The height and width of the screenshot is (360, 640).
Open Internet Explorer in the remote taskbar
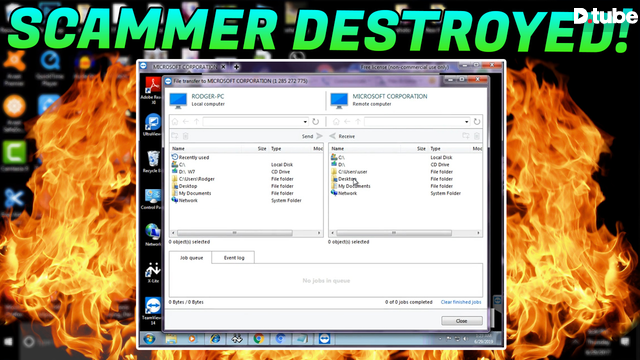tap(215, 339)
